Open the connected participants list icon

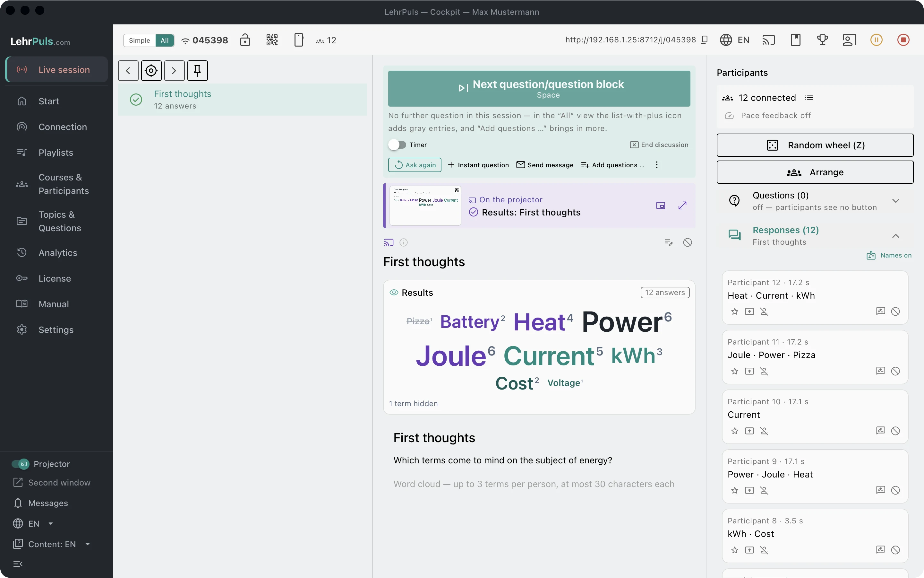(x=809, y=98)
